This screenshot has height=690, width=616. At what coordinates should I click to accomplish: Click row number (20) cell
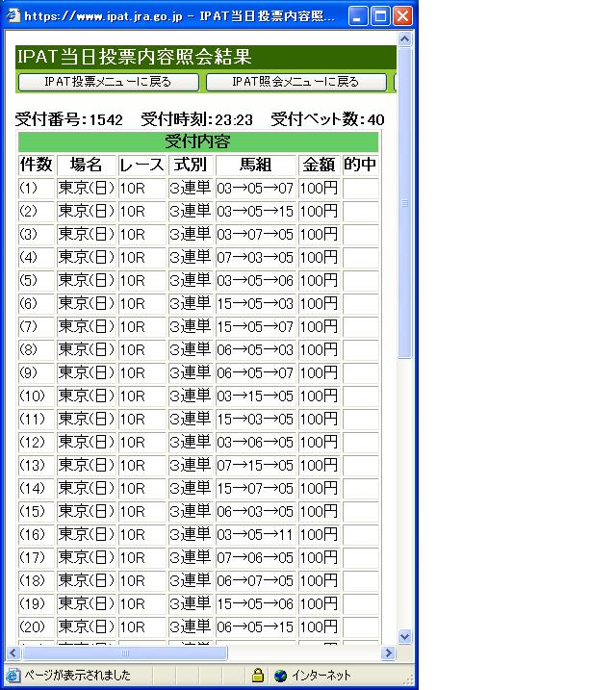[x=37, y=627]
